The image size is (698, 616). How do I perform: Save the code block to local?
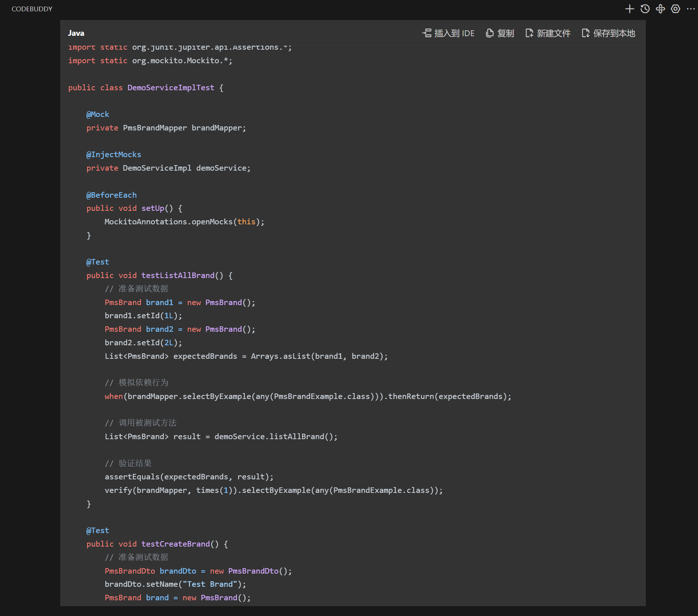[608, 33]
